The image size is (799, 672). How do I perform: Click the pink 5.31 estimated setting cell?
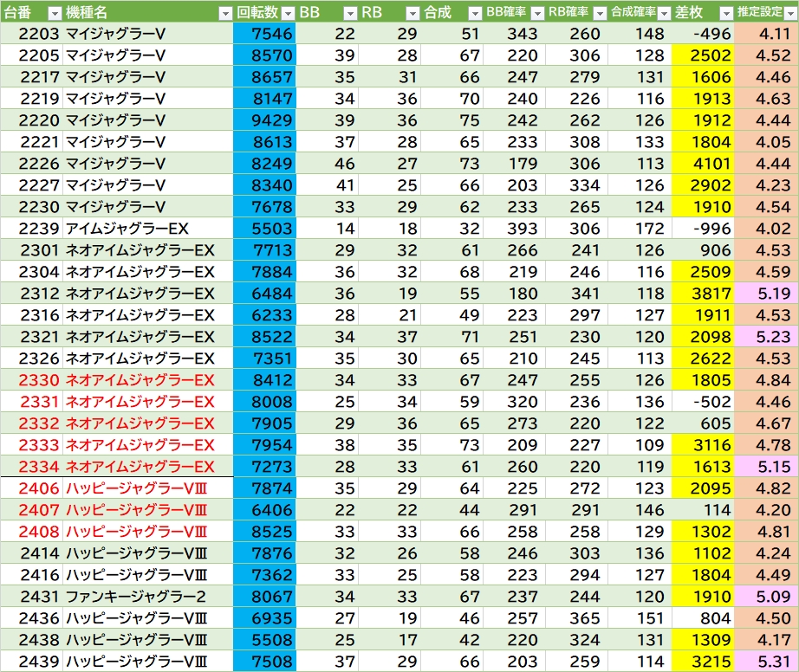[766, 662]
